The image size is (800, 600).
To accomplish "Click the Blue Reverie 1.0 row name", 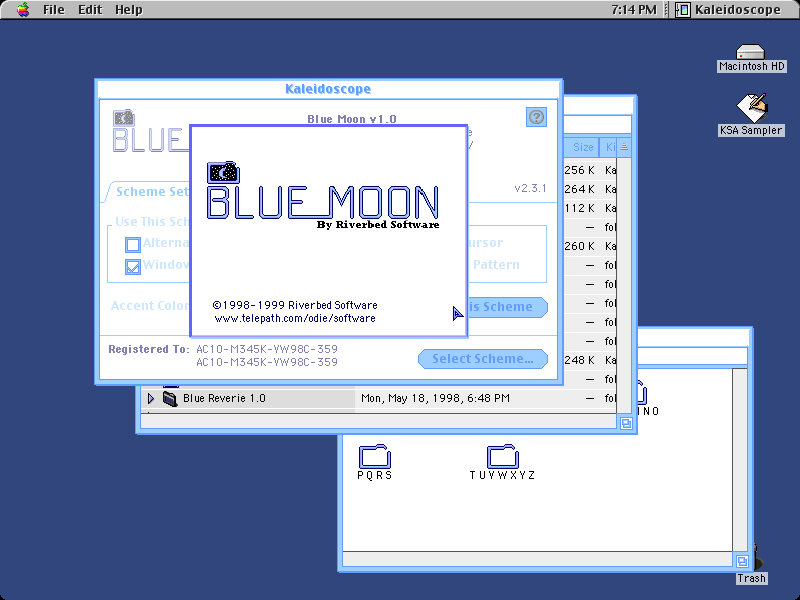I will (x=224, y=398).
